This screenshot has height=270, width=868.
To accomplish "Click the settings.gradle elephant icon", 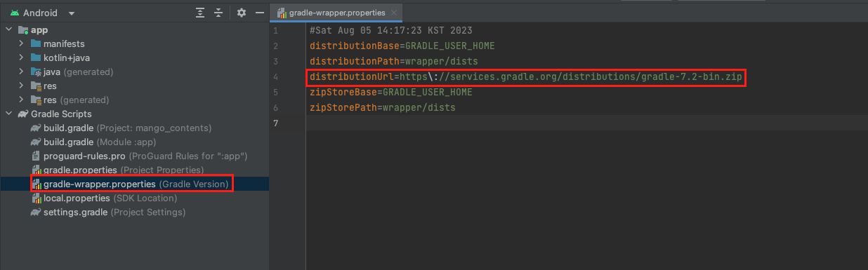I will point(36,212).
